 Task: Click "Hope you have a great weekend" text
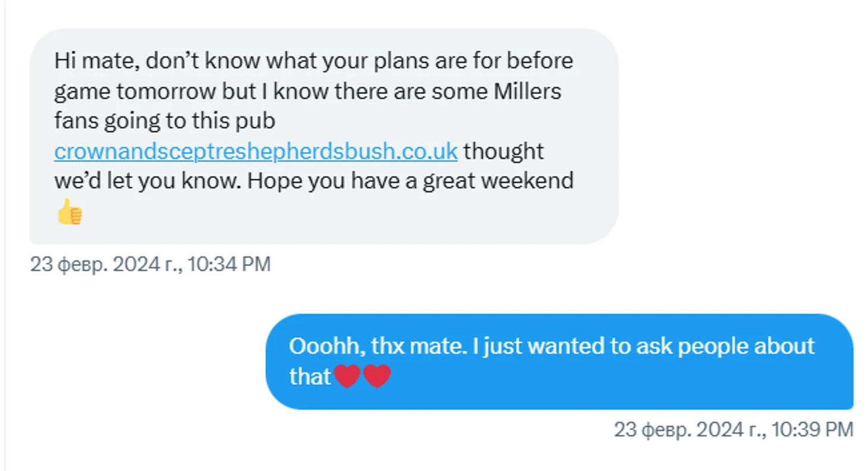[x=410, y=181]
